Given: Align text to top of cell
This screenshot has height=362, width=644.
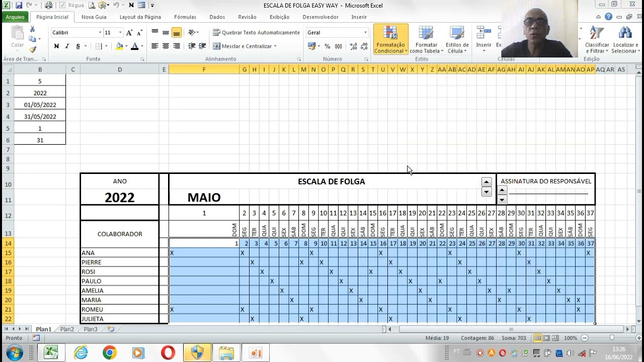Looking at the screenshot, I should (154, 33).
